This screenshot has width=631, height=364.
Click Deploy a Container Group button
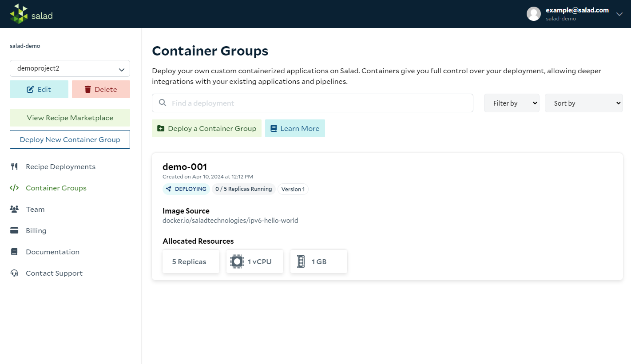[206, 128]
